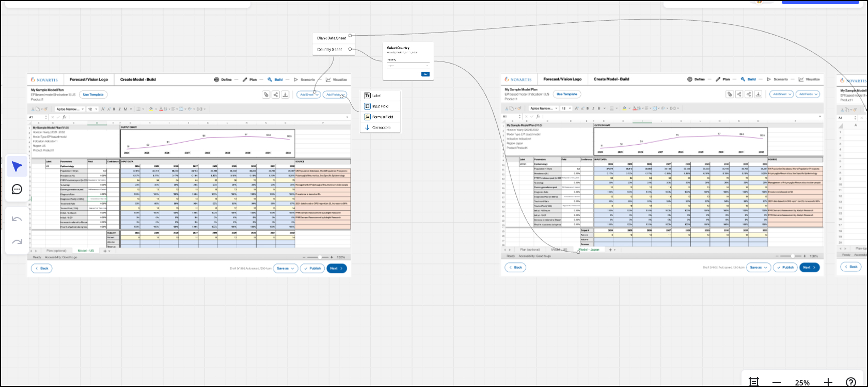Click the attachment paperclip icon in left frame
The height and width of the screenshot is (387, 868).
click(266, 95)
